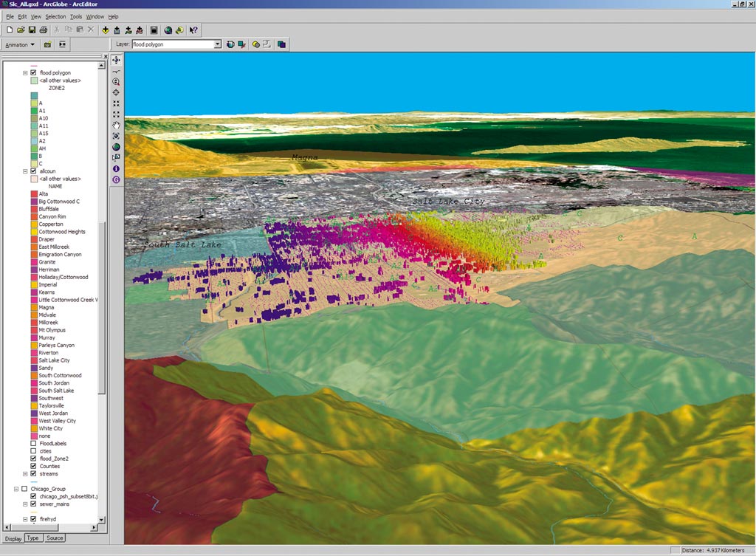Image resolution: width=756 pixels, height=556 pixels.
Task: Select the Pan hand tool
Action: point(117,126)
